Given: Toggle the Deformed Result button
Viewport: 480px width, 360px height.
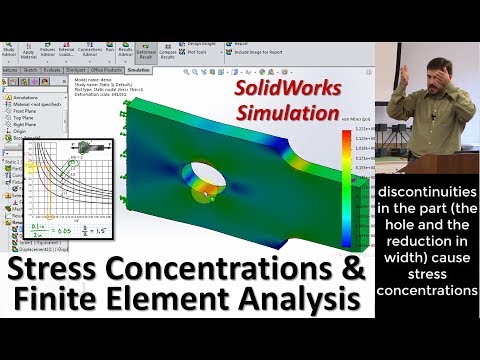Looking at the screenshot, I should 146,52.
